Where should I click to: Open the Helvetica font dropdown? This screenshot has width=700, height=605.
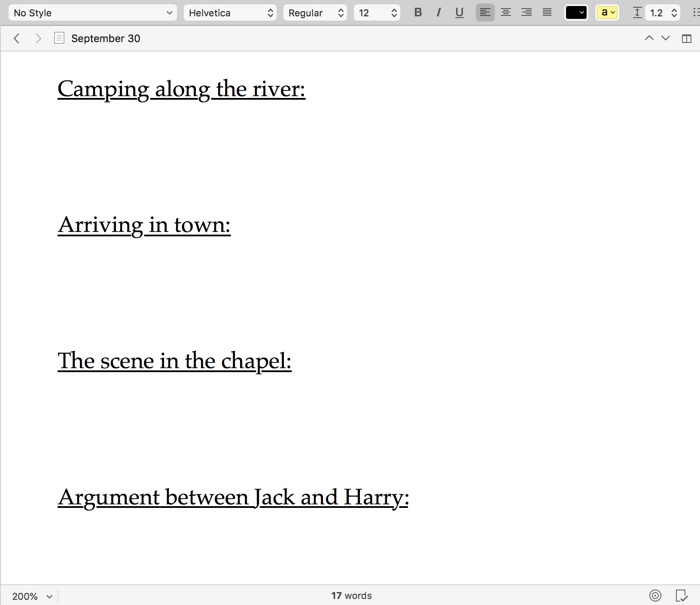[230, 12]
